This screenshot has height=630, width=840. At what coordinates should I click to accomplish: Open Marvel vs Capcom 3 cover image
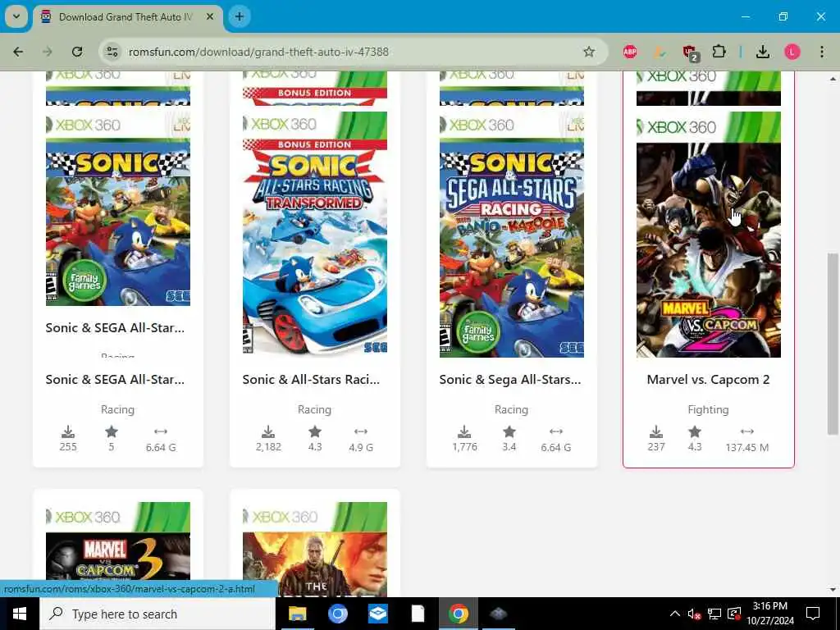(x=118, y=541)
